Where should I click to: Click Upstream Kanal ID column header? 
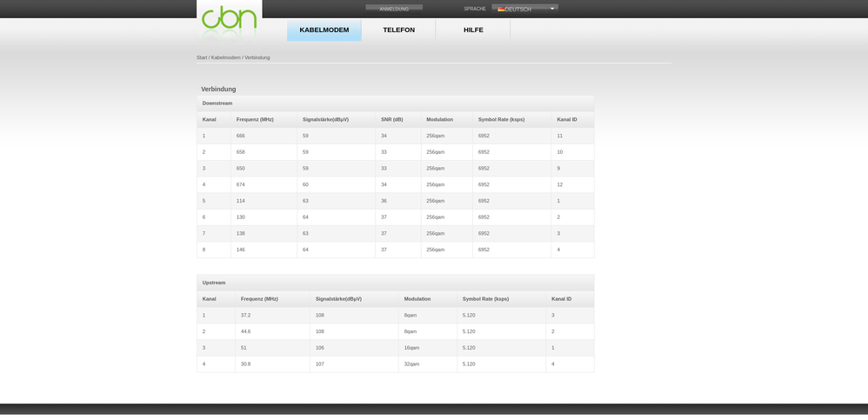(x=561, y=299)
